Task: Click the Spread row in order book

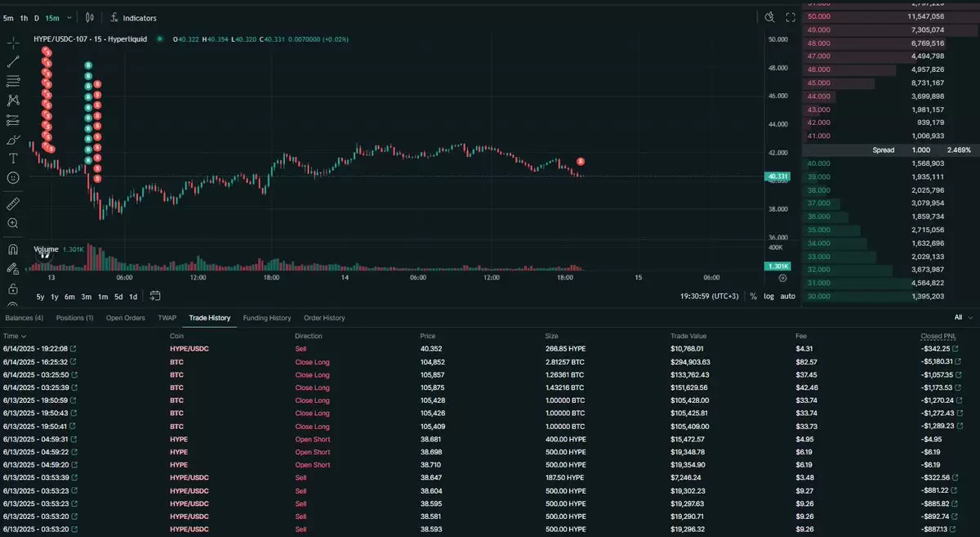Action: point(891,150)
